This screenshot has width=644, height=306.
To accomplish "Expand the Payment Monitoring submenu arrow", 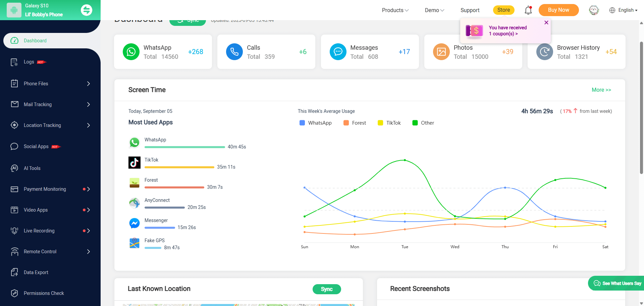I will coord(89,189).
